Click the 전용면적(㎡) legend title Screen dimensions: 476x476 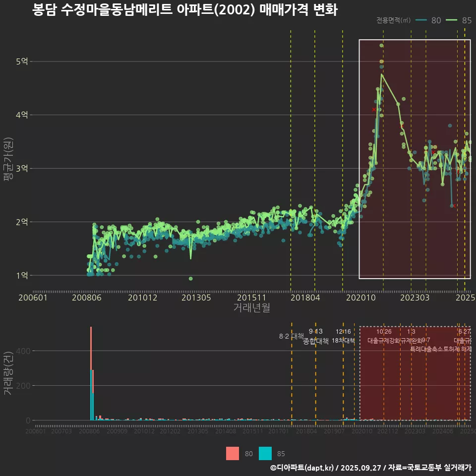[393, 20]
